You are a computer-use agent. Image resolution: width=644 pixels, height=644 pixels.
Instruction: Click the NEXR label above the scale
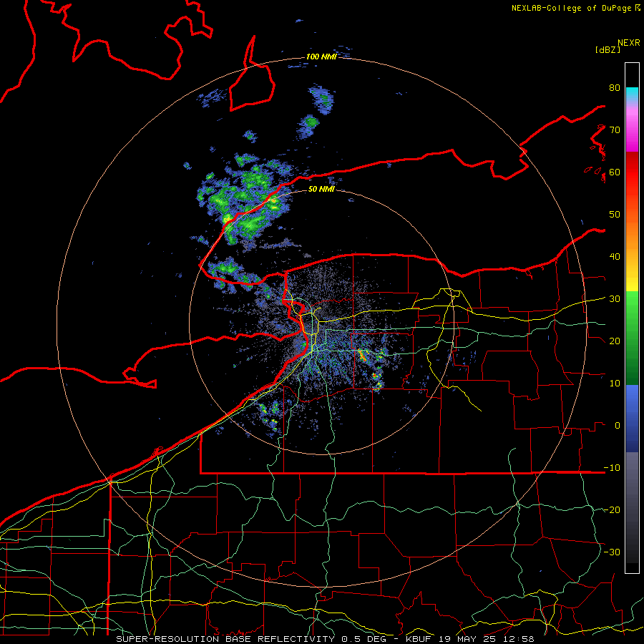[x=629, y=43]
